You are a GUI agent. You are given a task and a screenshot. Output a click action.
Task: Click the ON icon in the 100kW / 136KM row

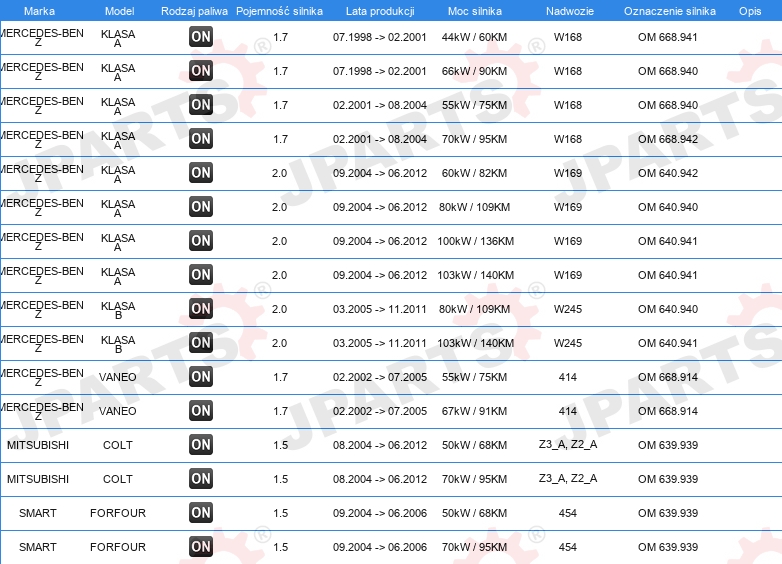pyautogui.click(x=201, y=241)
